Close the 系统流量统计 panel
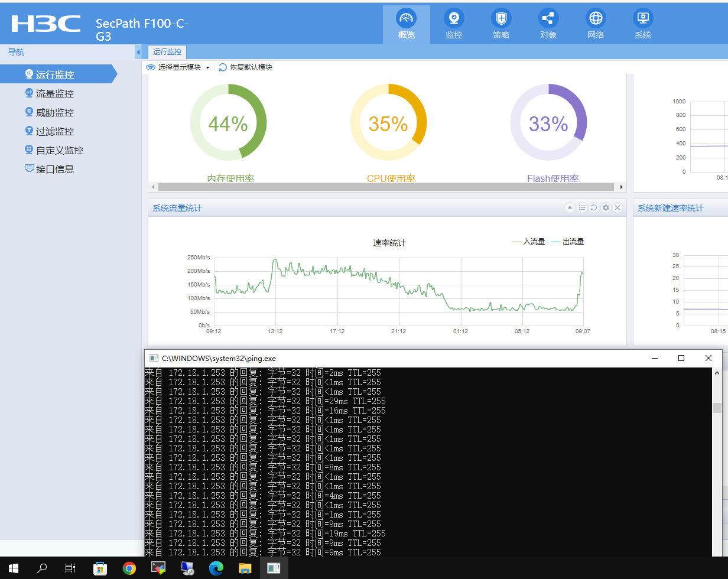The width and height of the screenshot is (728, 579). tap(617, 208)
